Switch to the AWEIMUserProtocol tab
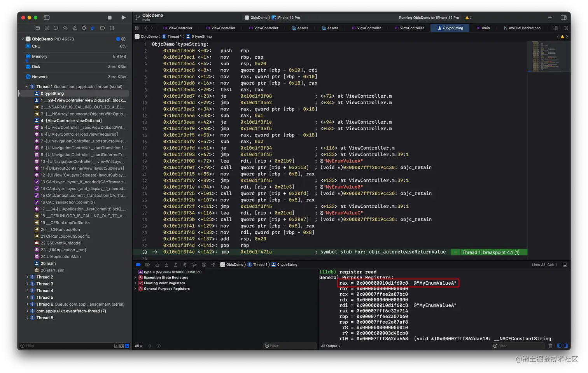The height and width of the screenshot is (373, 588). [522, 28]
